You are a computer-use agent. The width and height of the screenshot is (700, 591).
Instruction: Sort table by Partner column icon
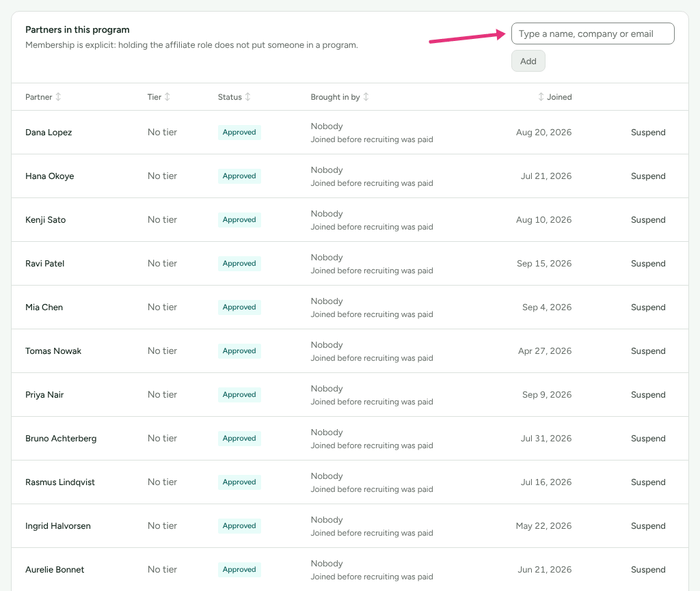pyautogui.click(x=58, y=97)
